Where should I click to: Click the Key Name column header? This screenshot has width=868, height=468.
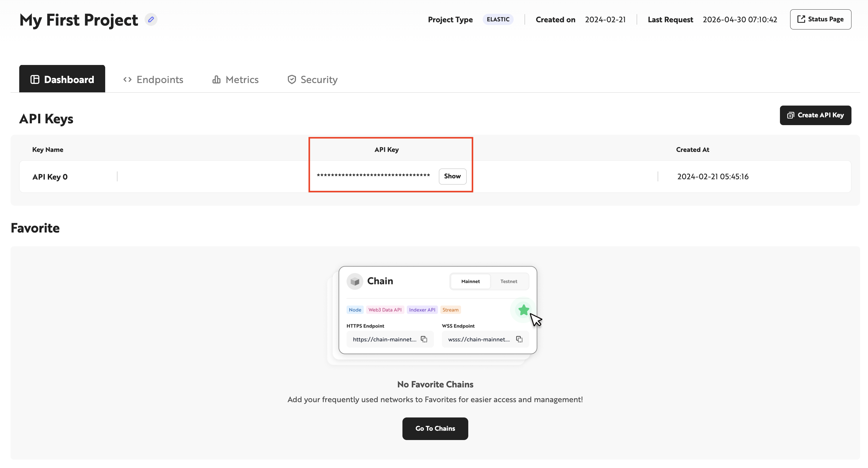point(47,149)
